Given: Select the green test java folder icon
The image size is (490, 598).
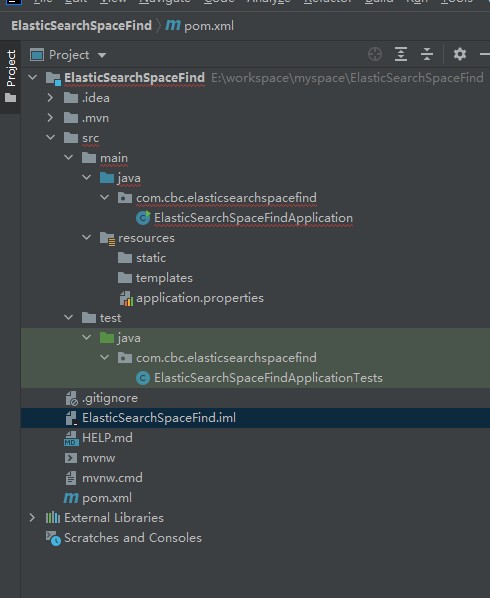Looking at the screenshot, I should pyautogui.click(x=107, y=338).
